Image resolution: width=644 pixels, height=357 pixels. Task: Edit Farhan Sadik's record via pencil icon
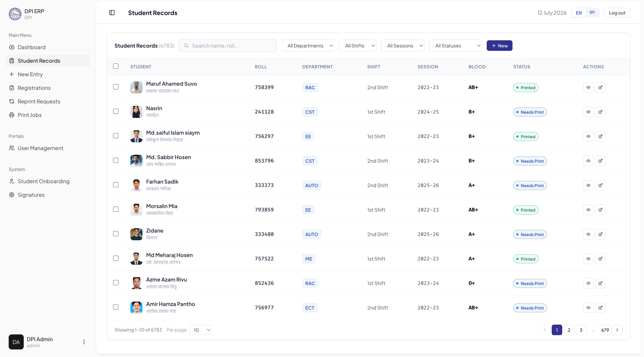click(600, 185)
